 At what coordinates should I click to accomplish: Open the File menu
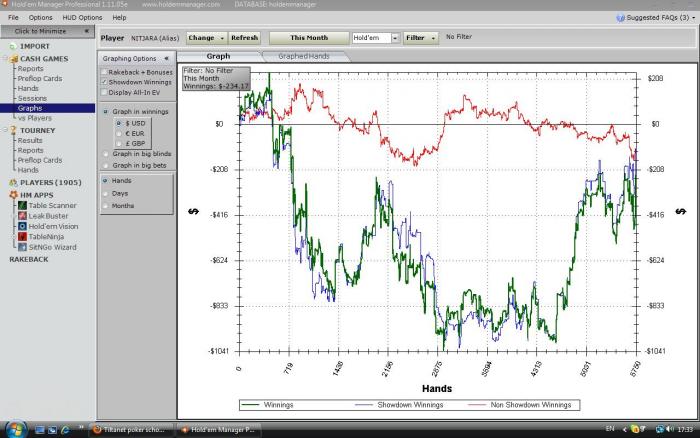point(13,17)
